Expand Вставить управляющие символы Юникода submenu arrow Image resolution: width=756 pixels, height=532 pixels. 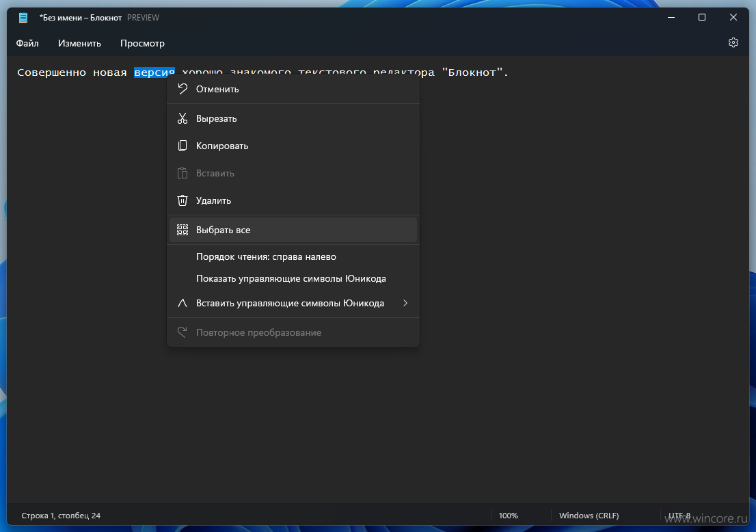405,303
